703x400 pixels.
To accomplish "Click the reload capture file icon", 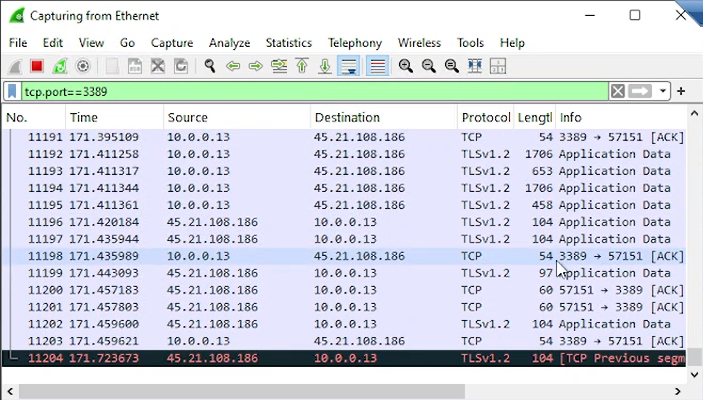I will [181, 66].
